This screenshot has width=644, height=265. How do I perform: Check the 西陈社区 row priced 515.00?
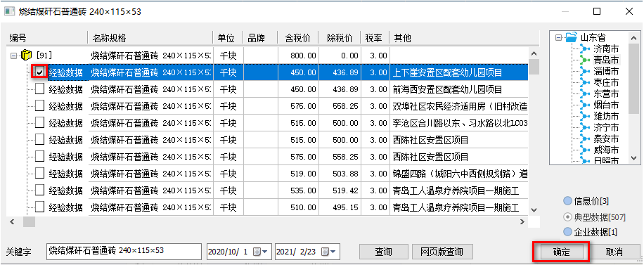[40, 140]
